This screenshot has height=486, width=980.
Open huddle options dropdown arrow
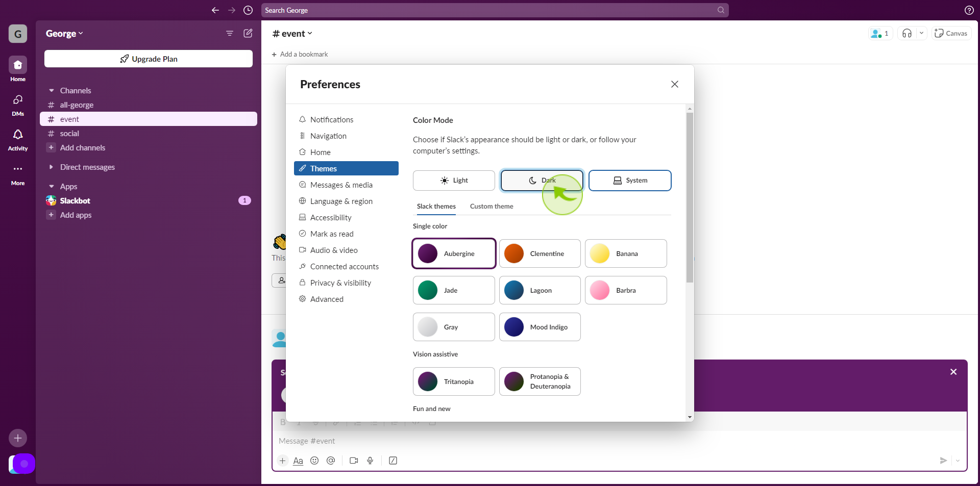[x=921, y=33]
